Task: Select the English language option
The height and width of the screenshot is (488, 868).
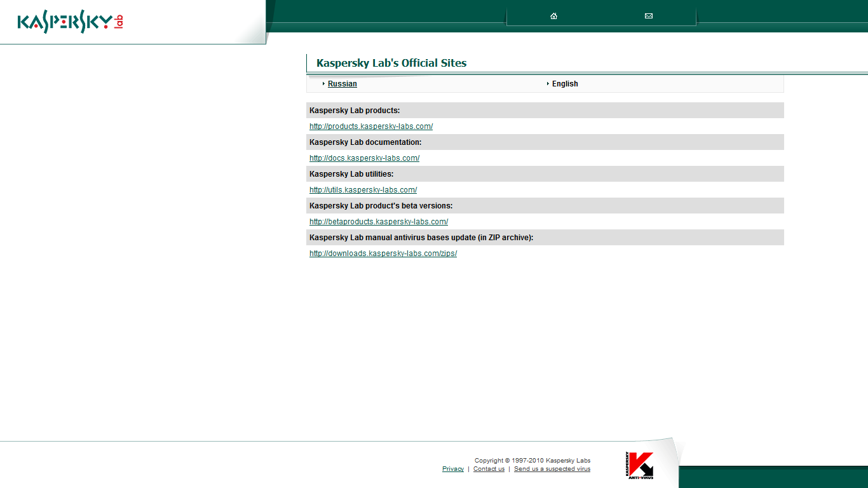Action: click(565, 84)
